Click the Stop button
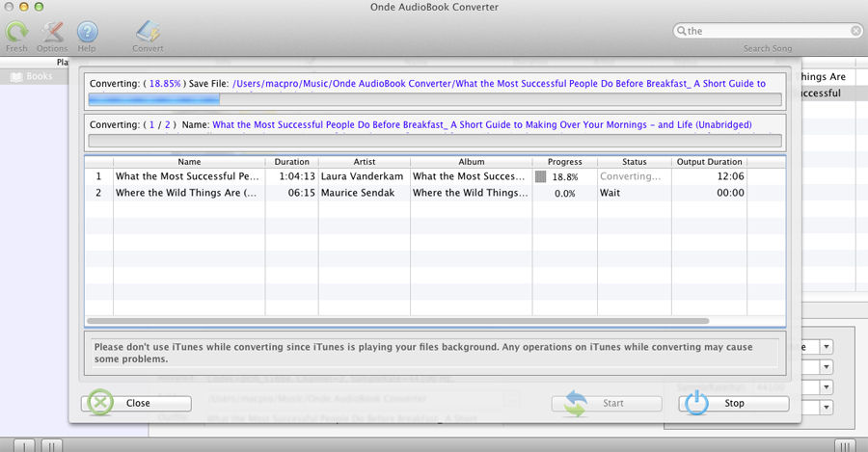Viewport: 868px width, 452px height. click(x=734, y=403)
